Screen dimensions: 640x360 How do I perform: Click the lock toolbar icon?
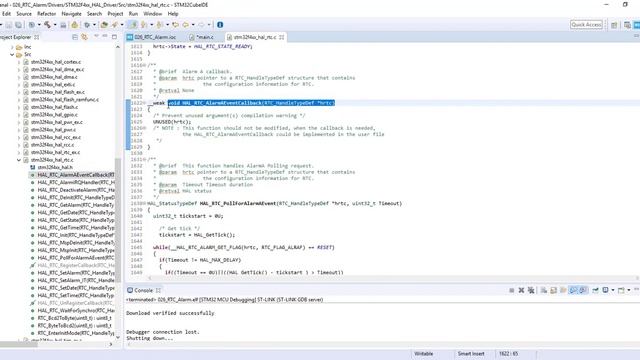click(x=75, y=25)
